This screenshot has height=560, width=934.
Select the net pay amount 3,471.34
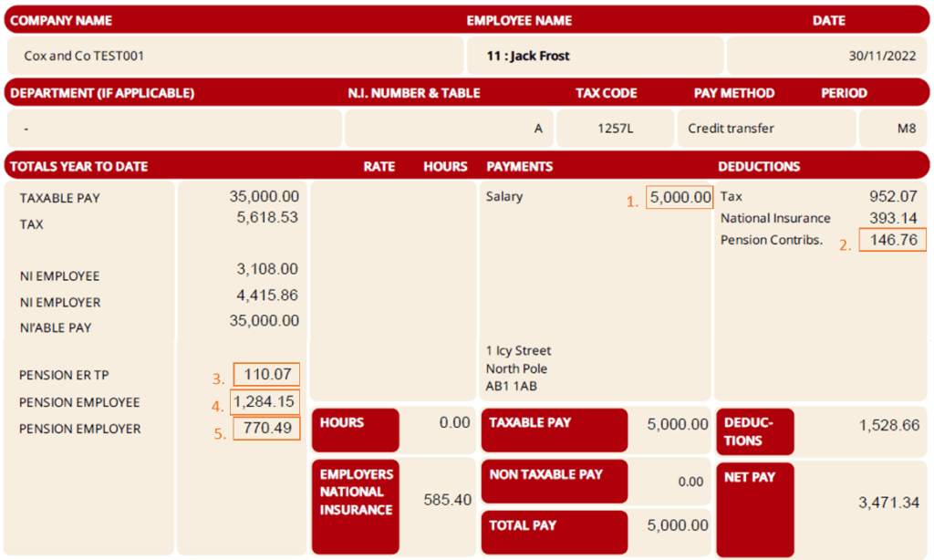[x=888, y=503]
